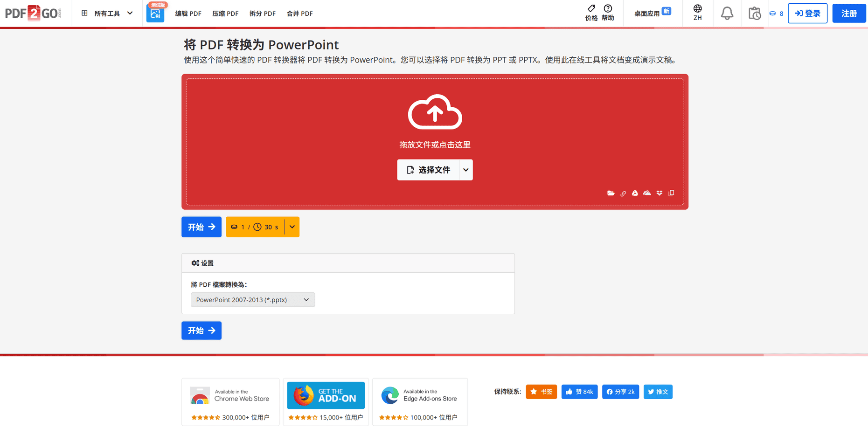Click the cloud upload icon
This screenshot has width=868, height=428.
(x=435, y=112)
